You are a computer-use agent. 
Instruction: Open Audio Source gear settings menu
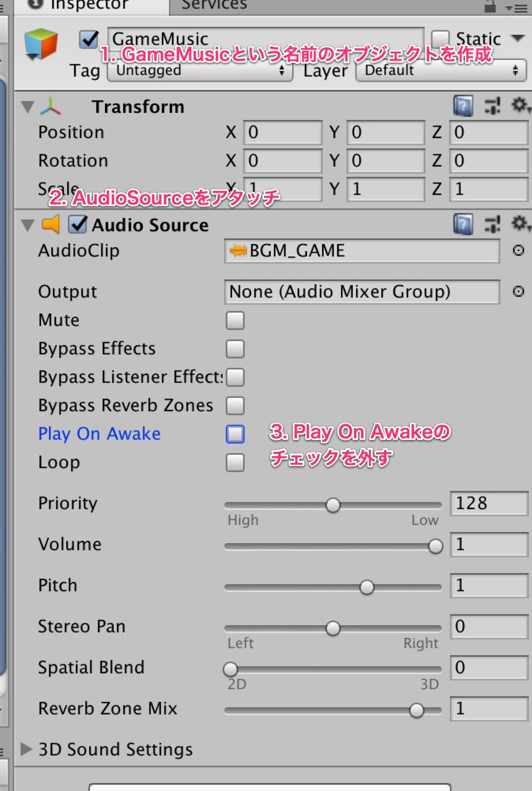(521, 224)
